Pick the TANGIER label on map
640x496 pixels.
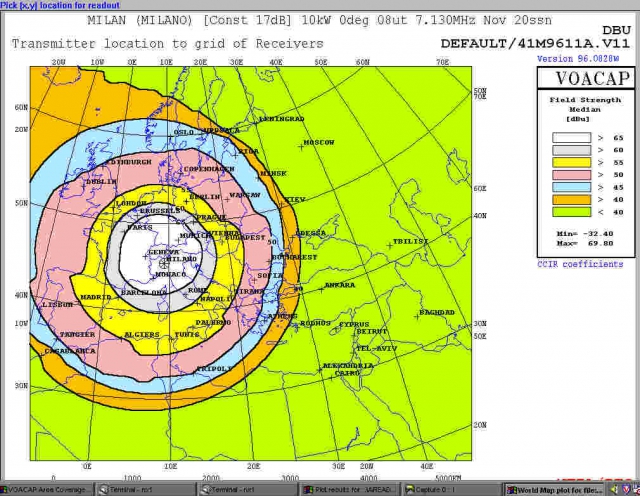(x=78, y=334)
